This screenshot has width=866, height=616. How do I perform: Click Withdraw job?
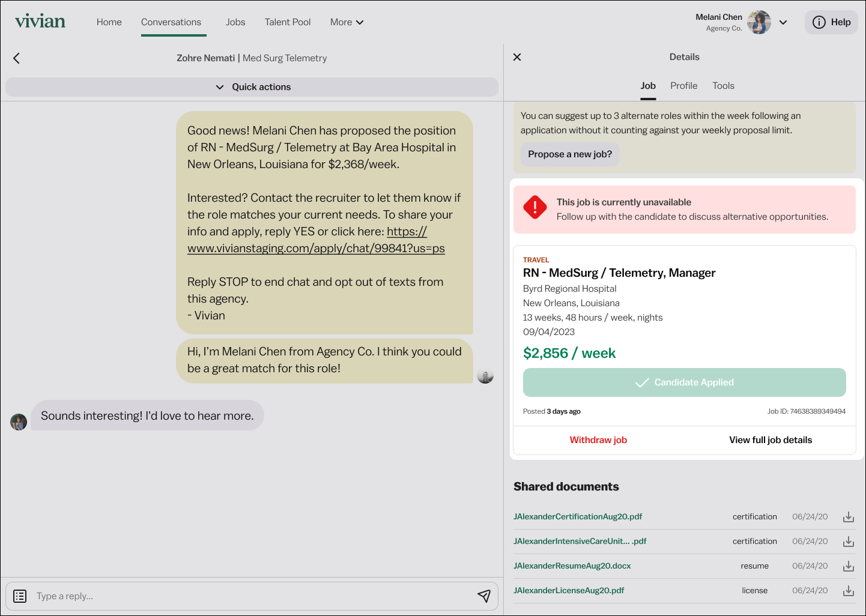(x=598, y=440)
